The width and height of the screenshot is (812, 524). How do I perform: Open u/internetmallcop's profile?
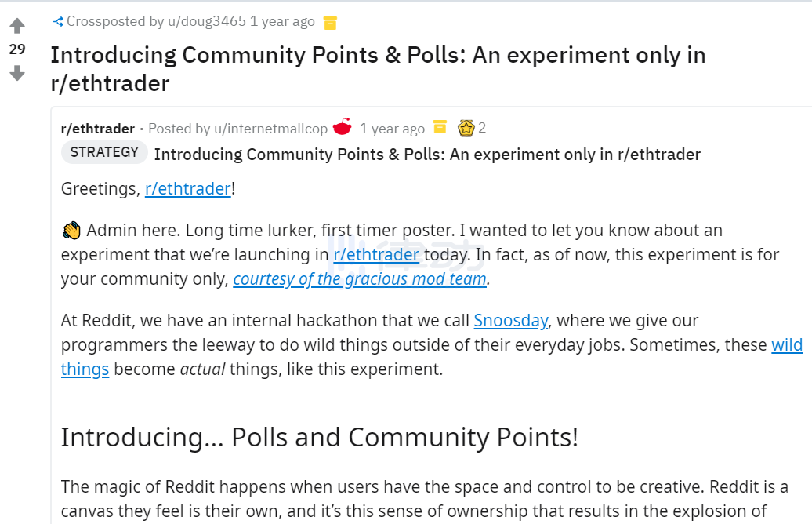tap(270, 128)
